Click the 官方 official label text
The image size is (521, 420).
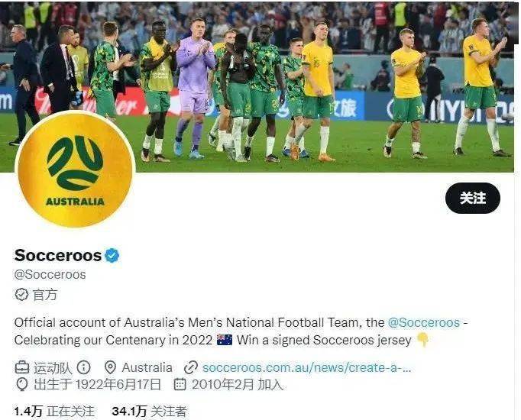tap(45, 295)
